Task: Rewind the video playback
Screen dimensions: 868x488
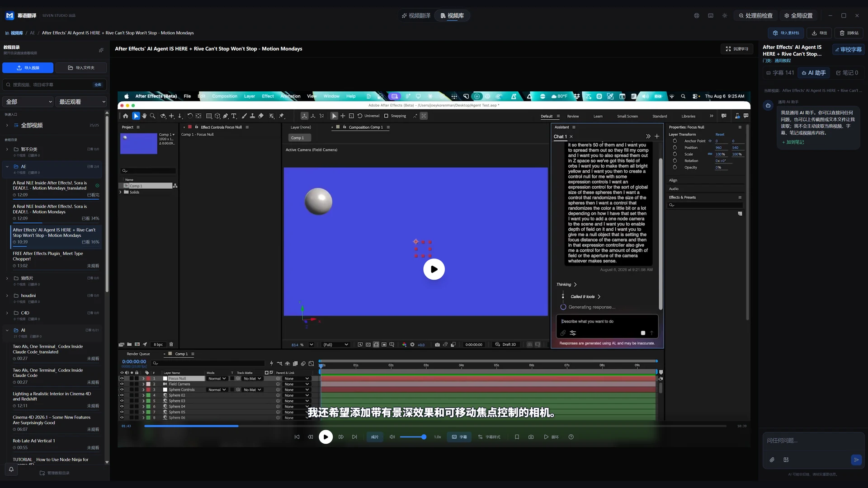Action: 310,437
